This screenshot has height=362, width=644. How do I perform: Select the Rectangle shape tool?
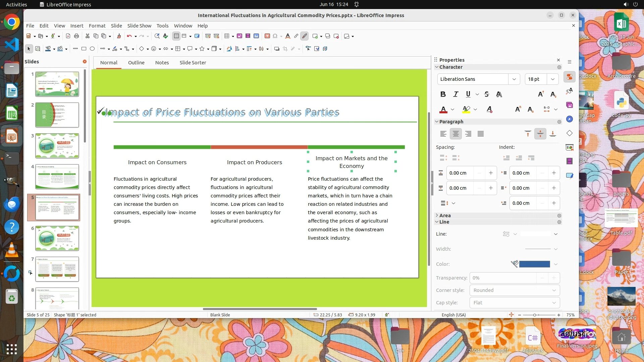click(x=84, y=49)
